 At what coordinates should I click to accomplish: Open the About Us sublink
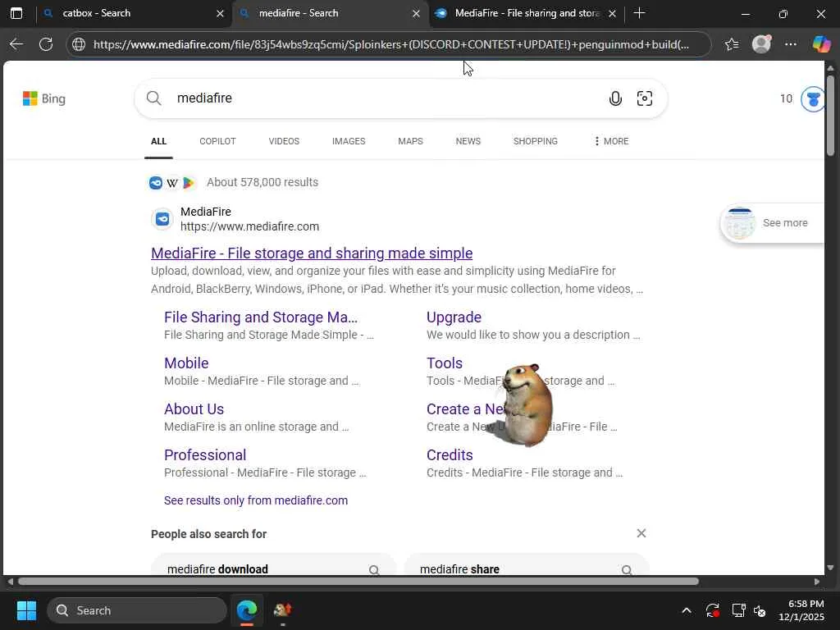click(194, 409)
